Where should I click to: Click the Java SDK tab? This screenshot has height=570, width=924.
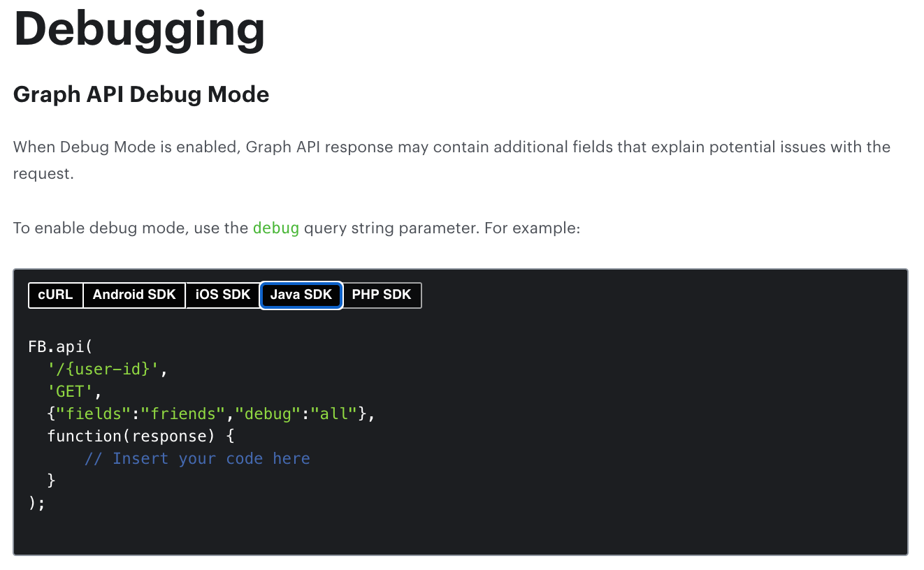coord(301,295)
